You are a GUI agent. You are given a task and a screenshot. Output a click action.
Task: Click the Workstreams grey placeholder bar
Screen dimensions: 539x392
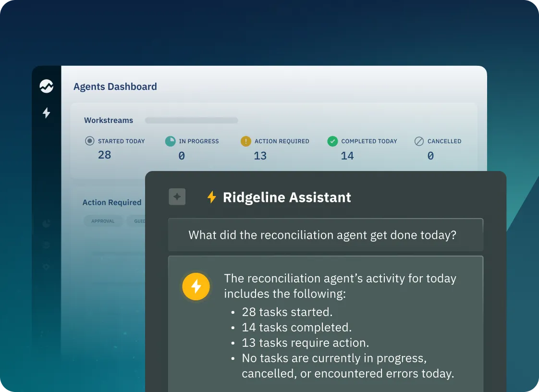tap(192, 121)
